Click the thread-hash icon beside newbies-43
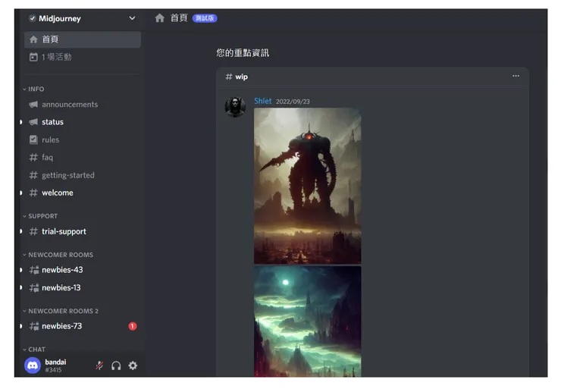This screenshot has height=392, width=561. pos(34,270)
